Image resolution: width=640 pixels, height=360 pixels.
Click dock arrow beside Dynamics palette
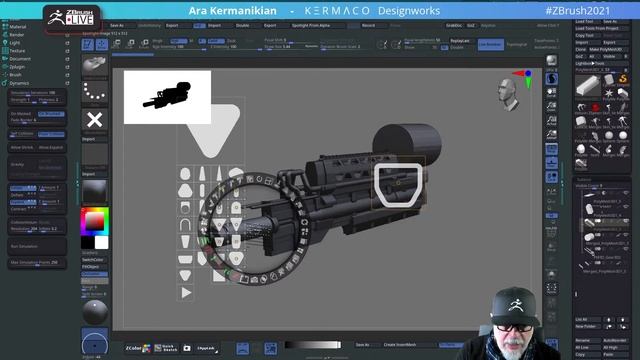pyautogui.click(x=67, y=83)
